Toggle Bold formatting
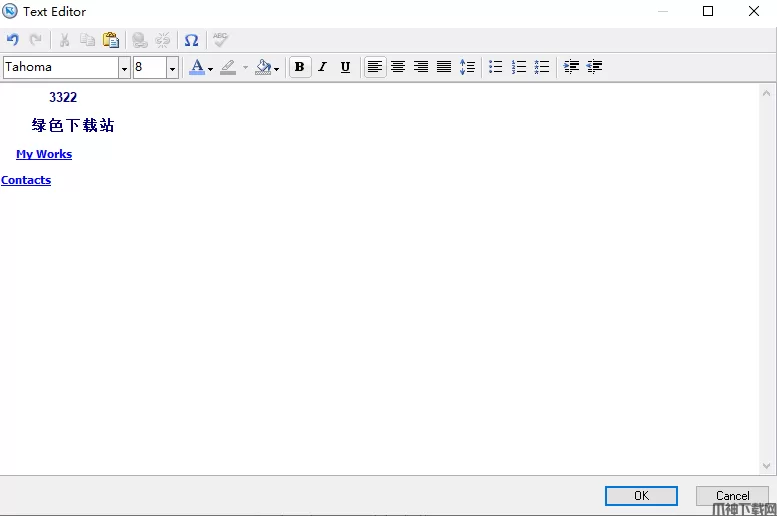777x516 pixels. 299,67
